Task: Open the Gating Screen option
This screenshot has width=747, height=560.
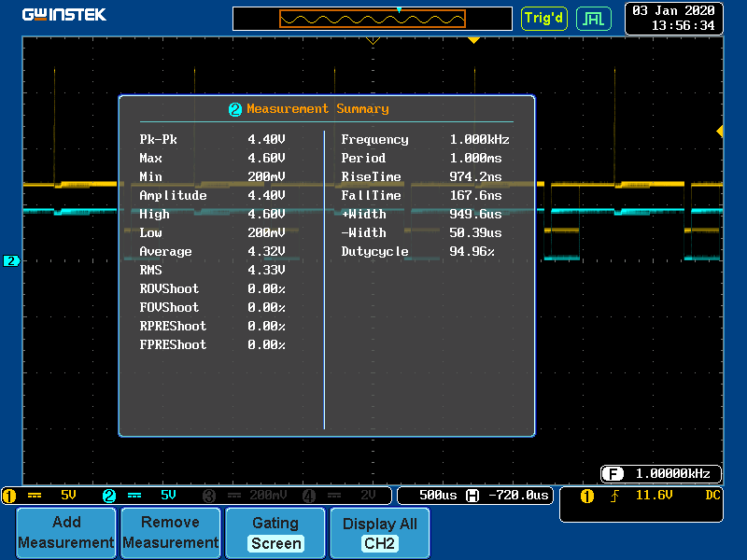Action: 275,533
